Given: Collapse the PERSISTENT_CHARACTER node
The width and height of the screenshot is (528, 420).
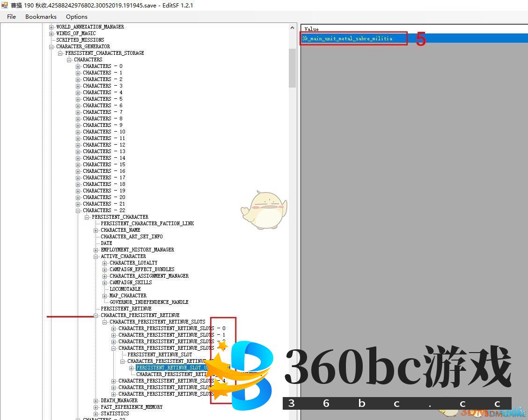Looking at the screenshot, I should coord(87,217).
